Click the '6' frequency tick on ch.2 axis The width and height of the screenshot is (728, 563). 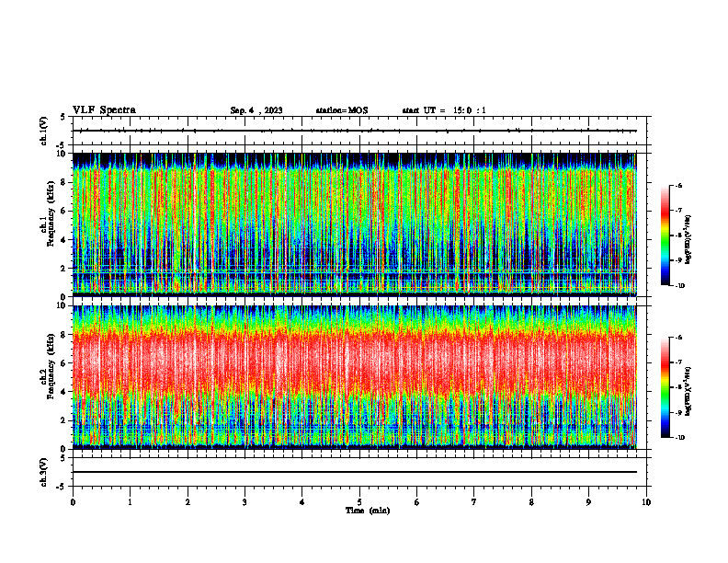pyautogui.click(x=64, y=363)
